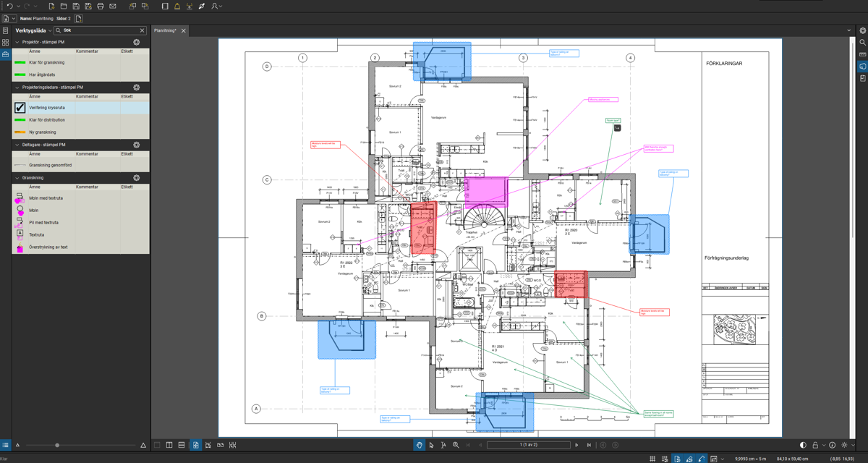Open settings gear for Deltagare - stämpel PM

[x=136, y=145]
